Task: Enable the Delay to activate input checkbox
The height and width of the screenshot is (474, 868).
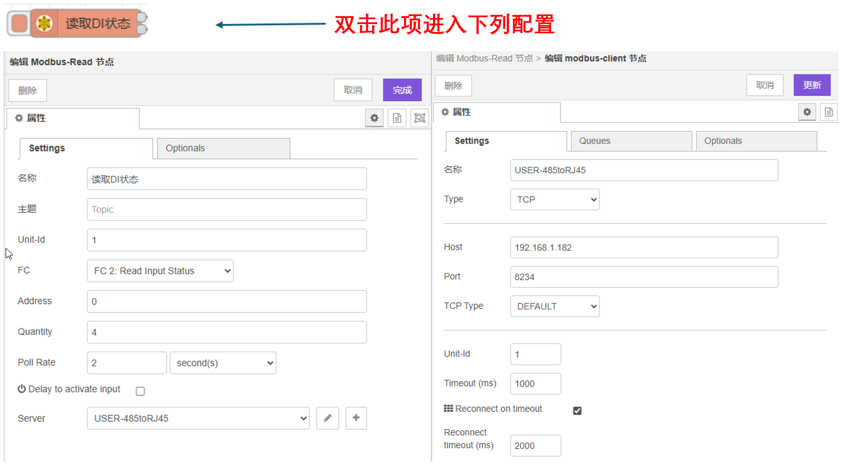Action: (x=140, y=391)
